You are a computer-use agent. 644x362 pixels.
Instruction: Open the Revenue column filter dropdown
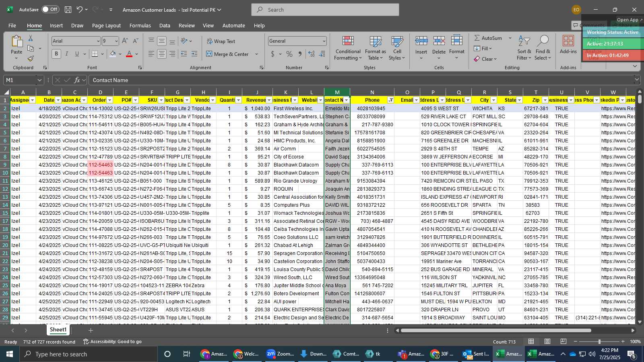click(269, 100)
